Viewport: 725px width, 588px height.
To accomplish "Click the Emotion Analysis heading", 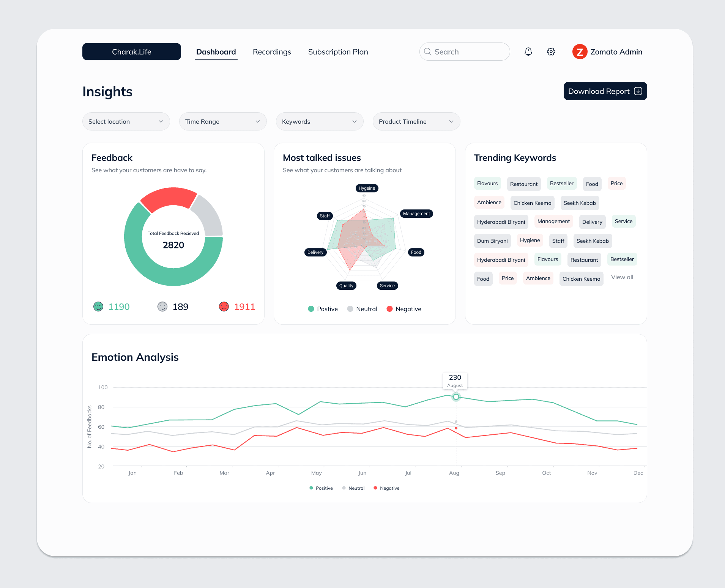I will tap(135, 357).
